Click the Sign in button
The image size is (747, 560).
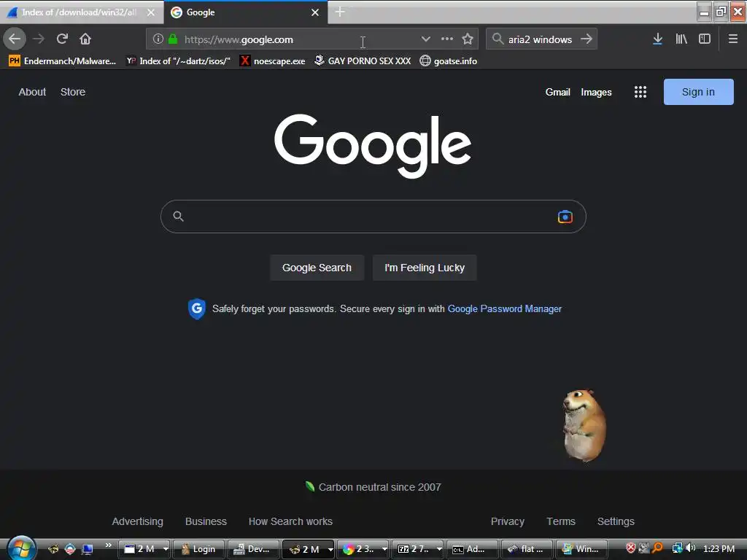pos(698,92)
